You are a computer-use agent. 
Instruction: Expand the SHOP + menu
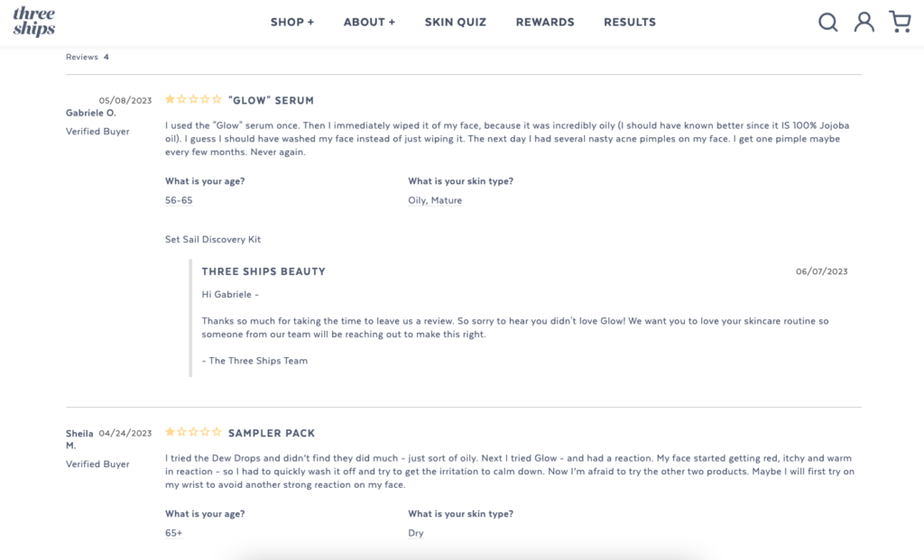click(x=292, y=22)
